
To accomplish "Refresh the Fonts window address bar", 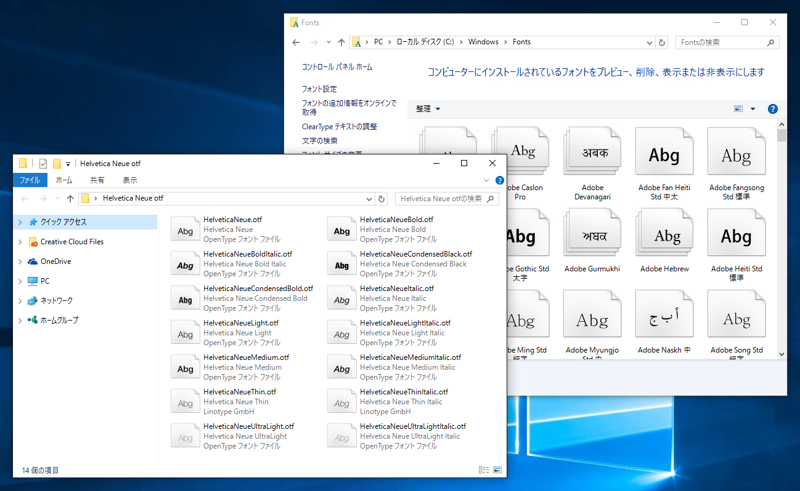I will pos(662,42).
